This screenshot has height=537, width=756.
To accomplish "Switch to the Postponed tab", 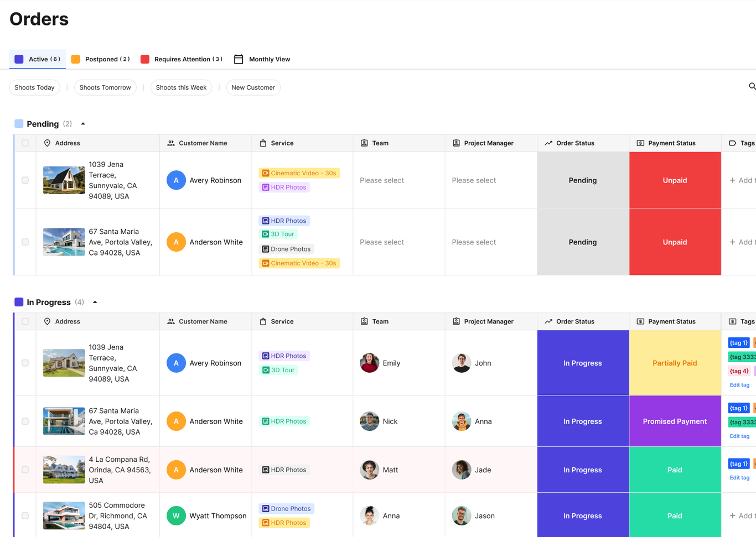I will (x=101, y=59).
